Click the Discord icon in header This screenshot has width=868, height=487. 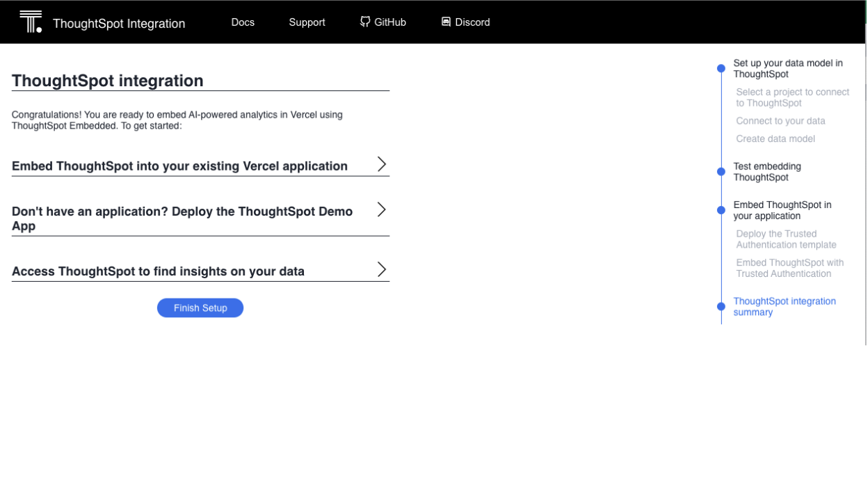click(446, 22)
